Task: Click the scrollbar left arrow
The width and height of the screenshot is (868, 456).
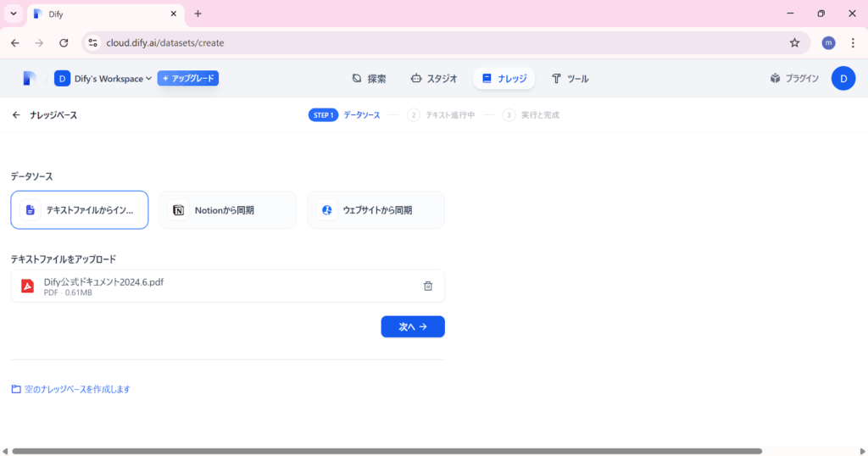Action: point(5,452)
